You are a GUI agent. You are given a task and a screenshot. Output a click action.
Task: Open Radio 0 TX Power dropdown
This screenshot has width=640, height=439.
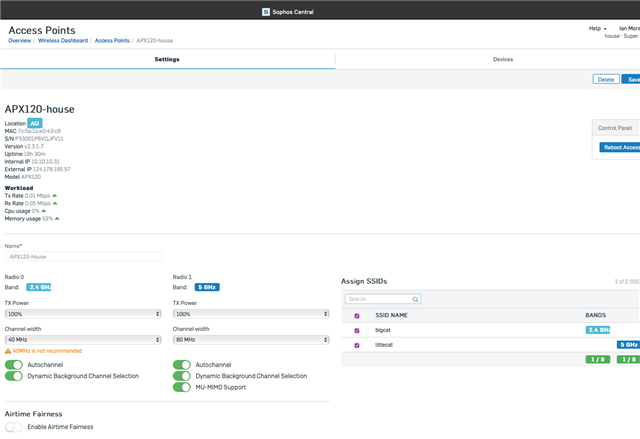83,314
